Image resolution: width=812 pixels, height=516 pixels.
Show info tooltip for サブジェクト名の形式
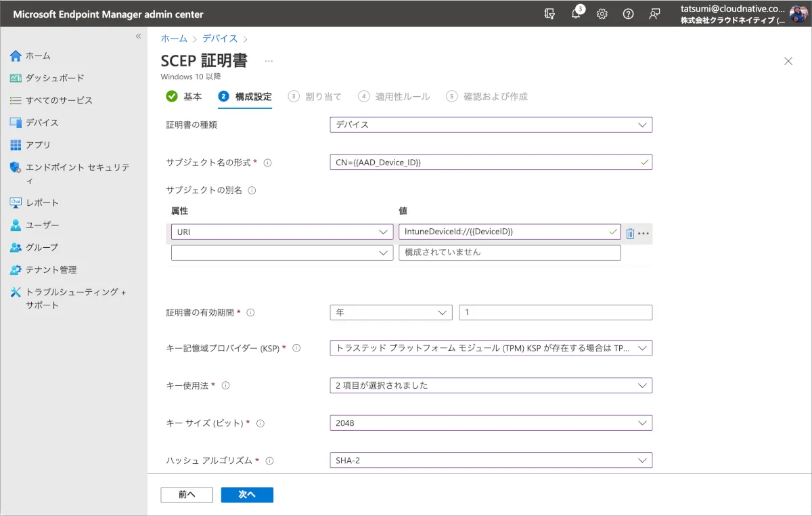tap(267, 163)
